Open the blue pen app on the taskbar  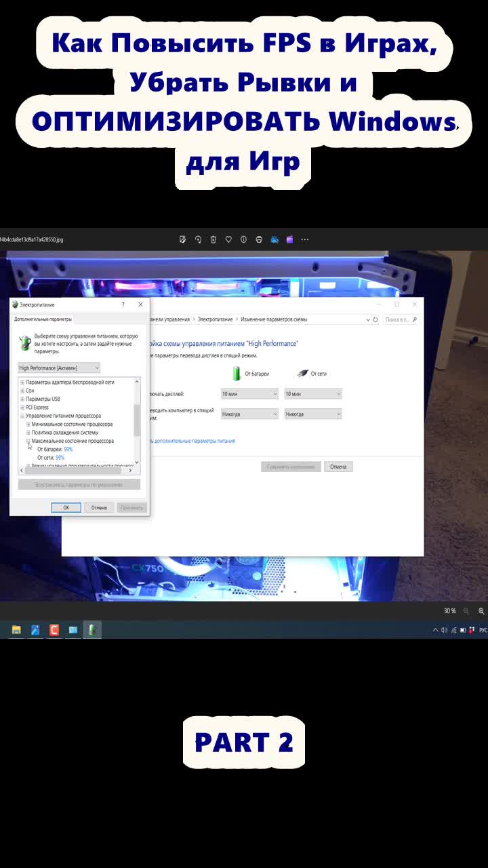(x=35, y=630)
